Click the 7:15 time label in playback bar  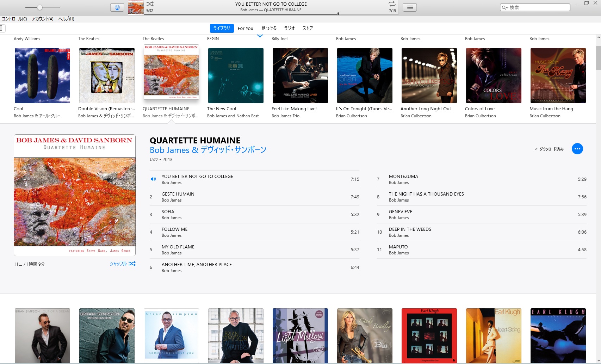(x=392, y=11)
